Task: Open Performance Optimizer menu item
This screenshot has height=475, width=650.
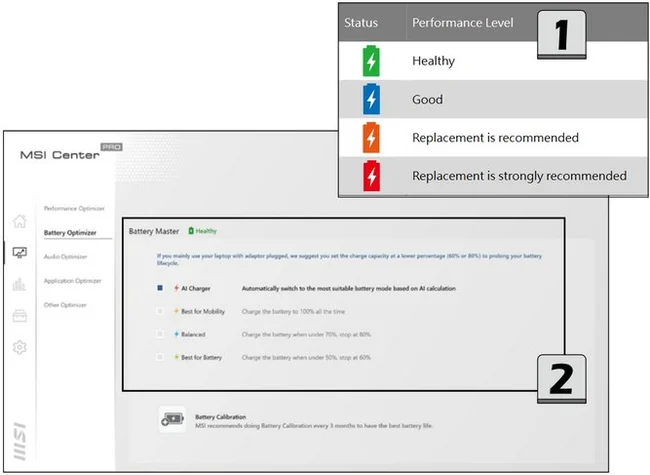Action: click(x=74, y=208)
